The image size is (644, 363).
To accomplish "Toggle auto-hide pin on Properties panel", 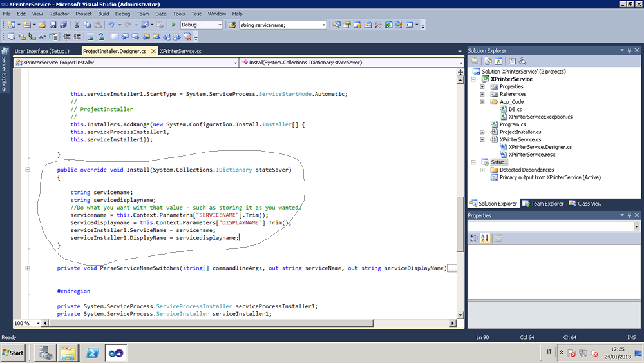I will coord(629,215).
